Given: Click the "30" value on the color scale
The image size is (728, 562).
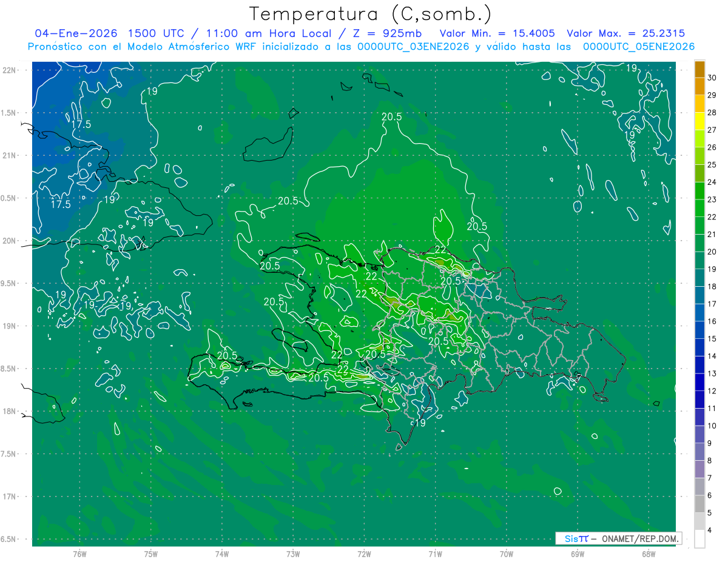Looking at the screenshot, I should pyautogui.click(x=712, y=78).
